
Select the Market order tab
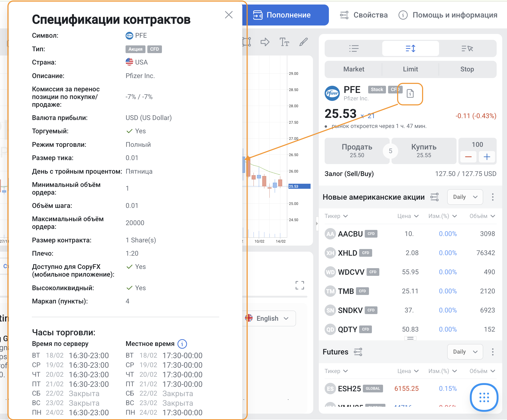(354, 69)
